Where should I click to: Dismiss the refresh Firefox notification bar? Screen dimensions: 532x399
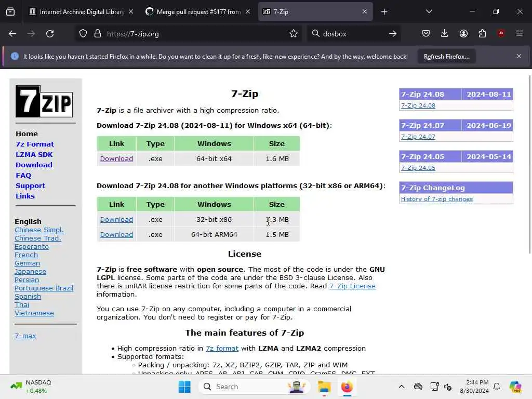[519, 56]
